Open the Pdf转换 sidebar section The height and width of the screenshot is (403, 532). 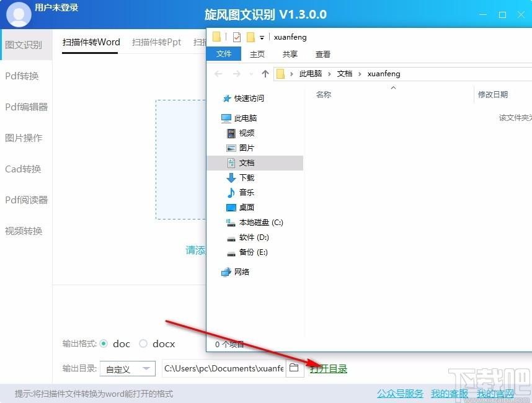point(22,76)
